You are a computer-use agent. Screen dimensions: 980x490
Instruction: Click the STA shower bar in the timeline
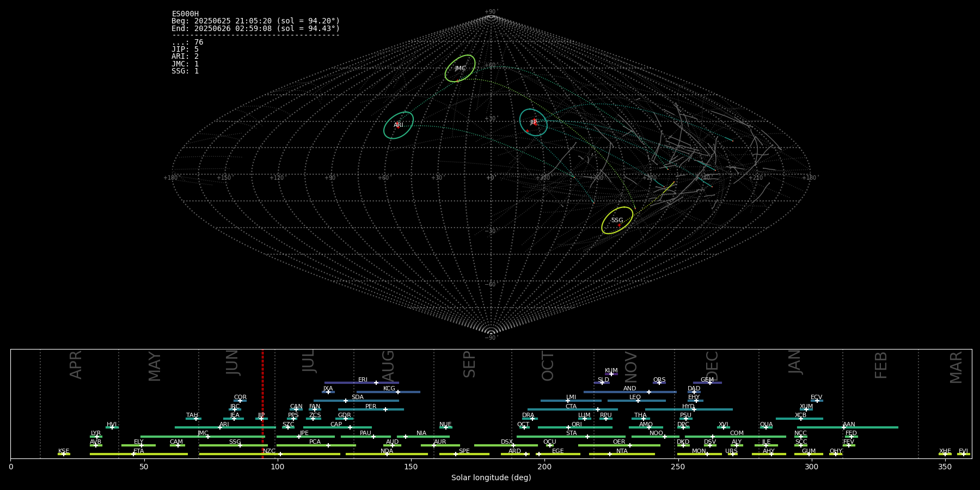pyautogui.click(x=571, y=437)
